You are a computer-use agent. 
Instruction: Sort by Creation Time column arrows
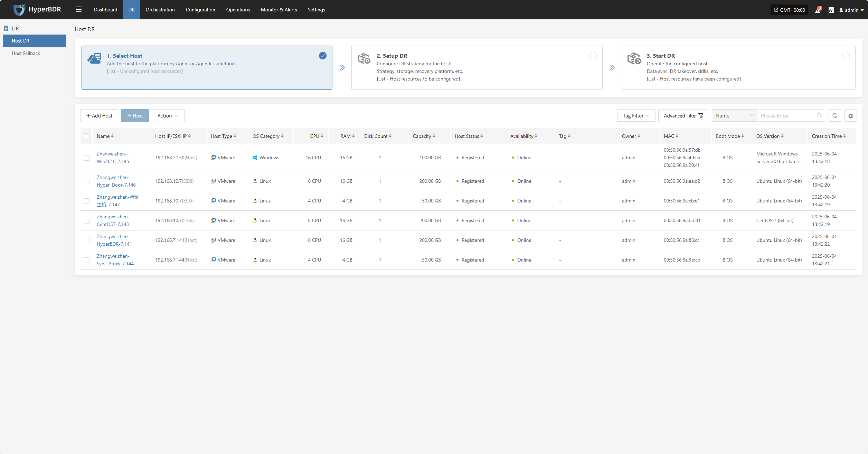[845, 136]
